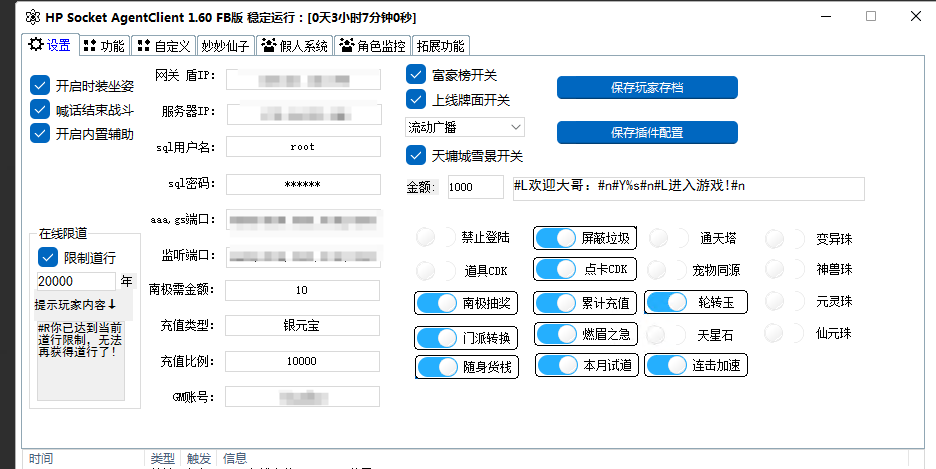The width and height of the screenshot is (936, 469).
Task: Click the 时间 log column header
Action: click(x=84, y=458)
